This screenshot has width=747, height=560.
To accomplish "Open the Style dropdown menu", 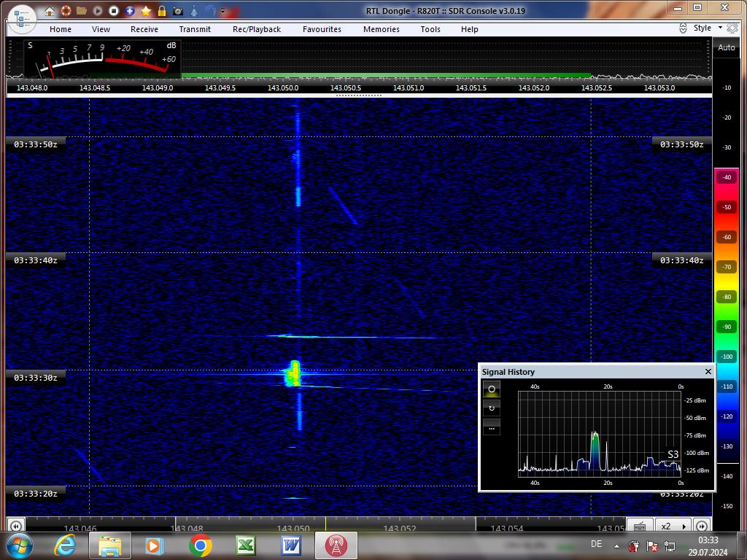I will 708,28.
